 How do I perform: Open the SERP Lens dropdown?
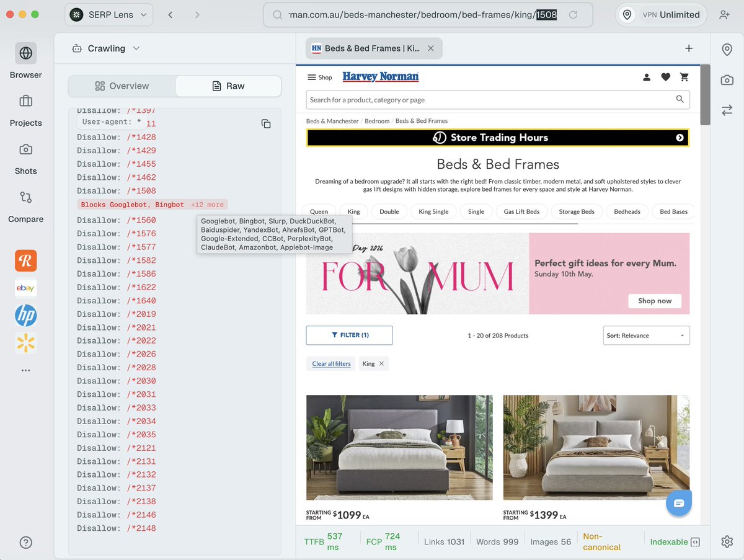coord(109,14)
